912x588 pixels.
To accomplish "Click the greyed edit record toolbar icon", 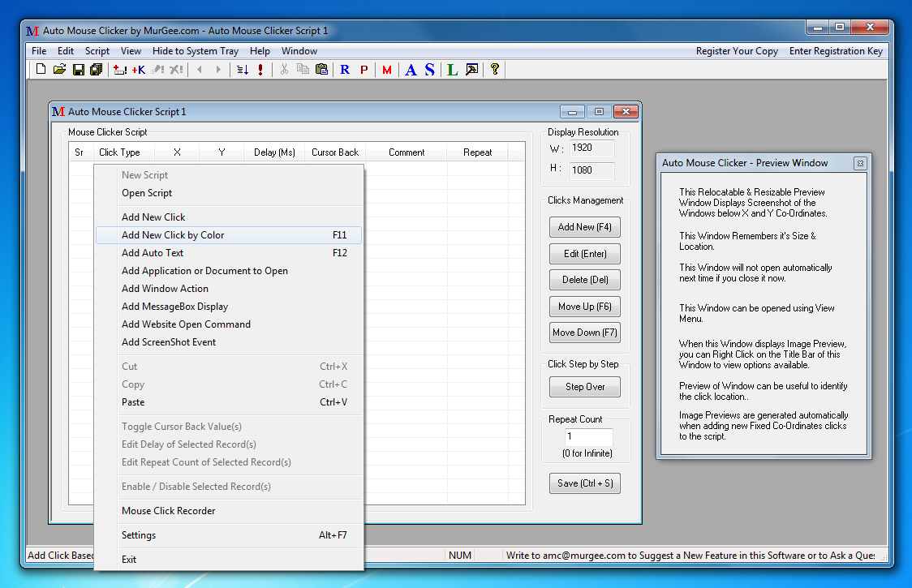I will click(x=157, y=69).
